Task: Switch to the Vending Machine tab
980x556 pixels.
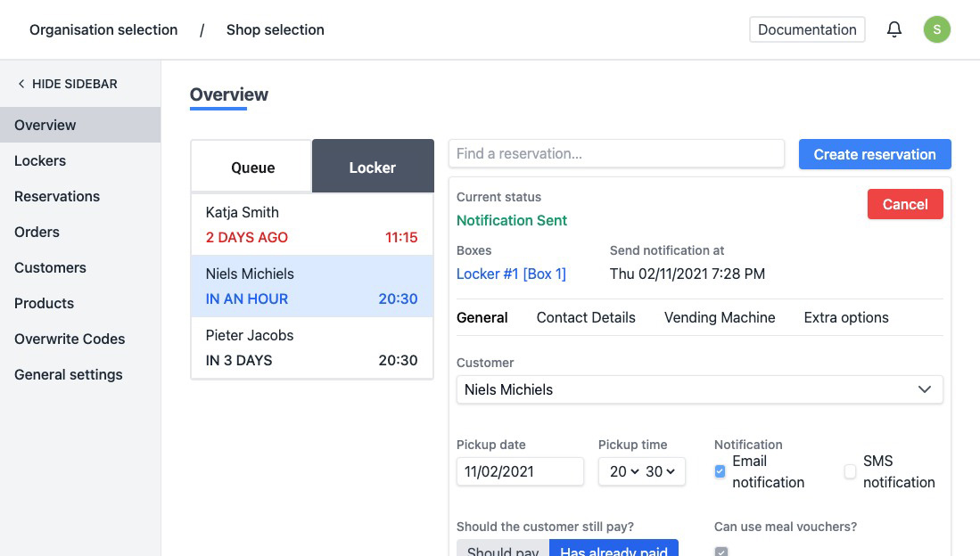Action: 719,317
